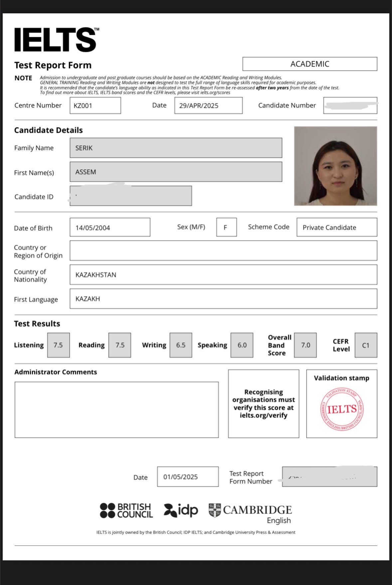Click the IDP logo
The image size is (392, 585).
click(181, 510)
